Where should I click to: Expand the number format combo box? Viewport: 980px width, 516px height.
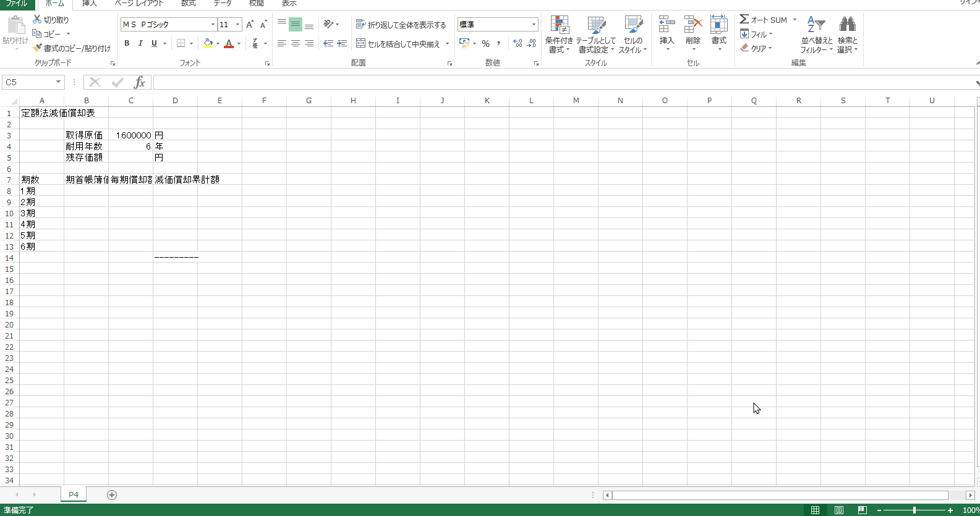(x=534, y=25)
